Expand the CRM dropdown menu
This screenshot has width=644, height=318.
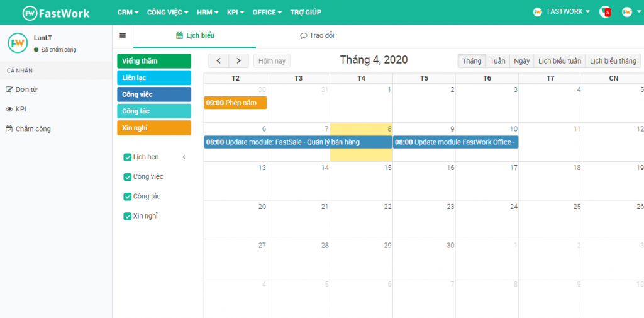128,12
